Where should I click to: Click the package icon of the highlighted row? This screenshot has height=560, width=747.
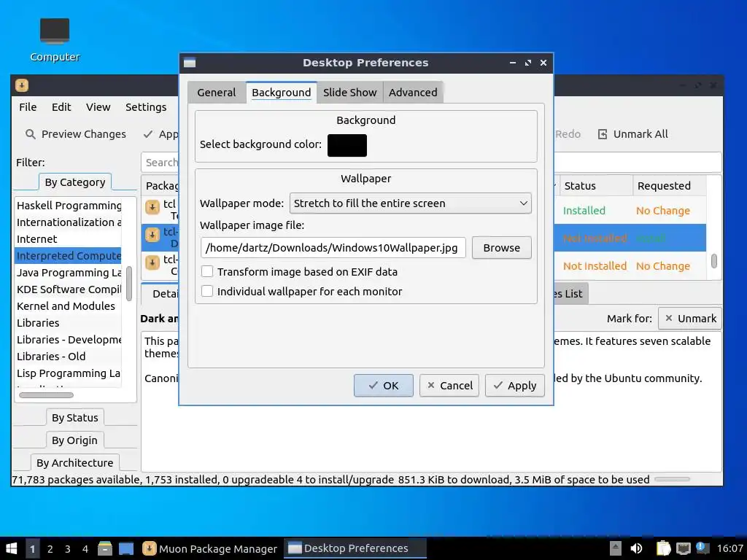pos(152,235)
